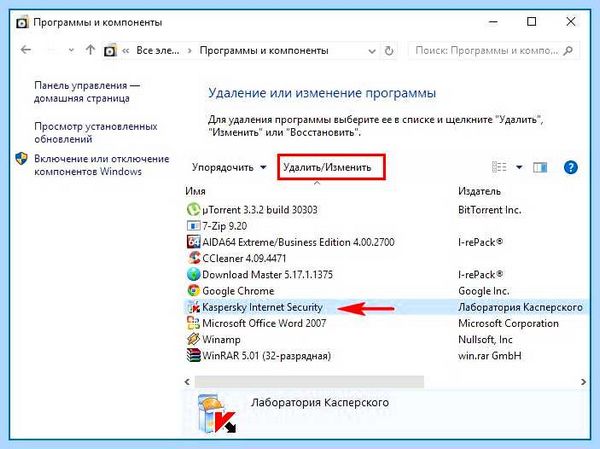Open the view options dropdown arrow

(519, 167)
